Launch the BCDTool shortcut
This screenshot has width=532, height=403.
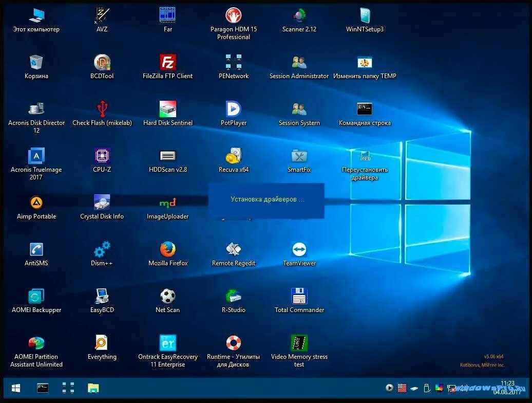tap(102, 67)
